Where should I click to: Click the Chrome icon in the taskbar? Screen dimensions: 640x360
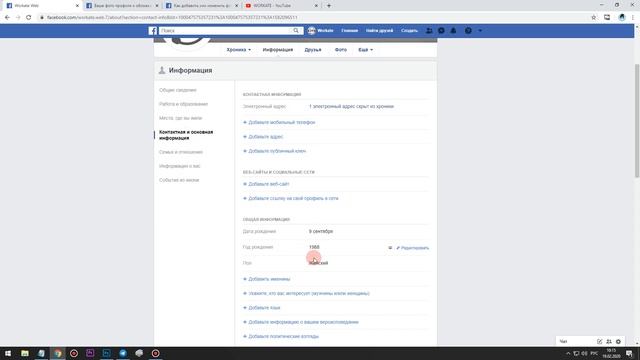tap(58, 353)
